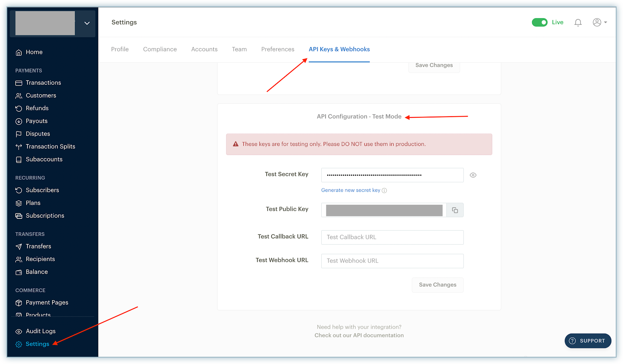Click the info icon beside Generate new secret key
623x364 pixels.
[x=384, y=191]
